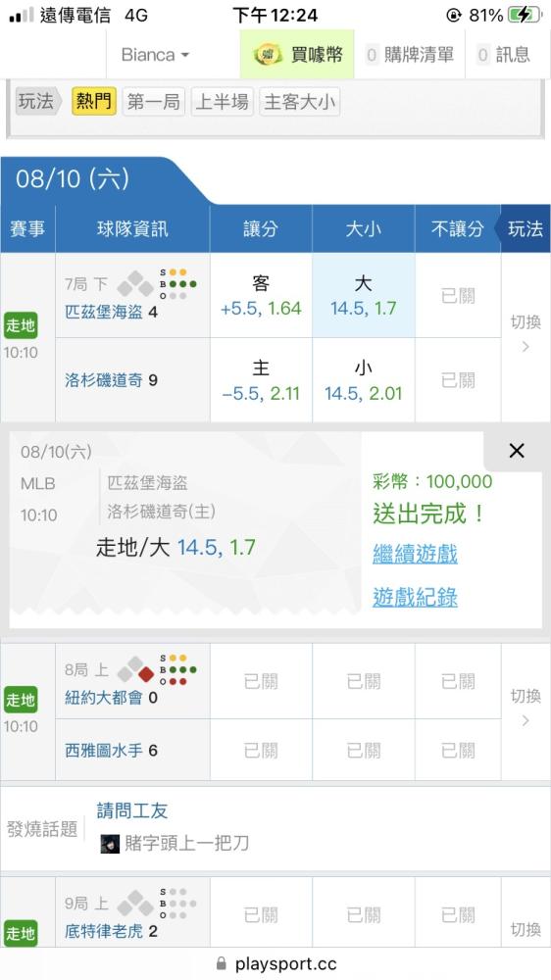
Task: Select the 主客大小 filter
Action: [x=300, y=101]
